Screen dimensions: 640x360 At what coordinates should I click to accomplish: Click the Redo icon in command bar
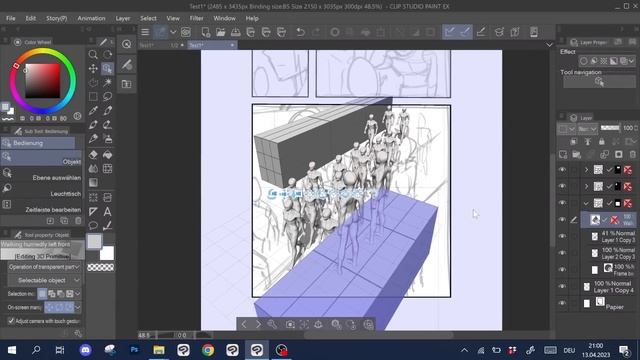pyautogui.click(x=316, y=32)
